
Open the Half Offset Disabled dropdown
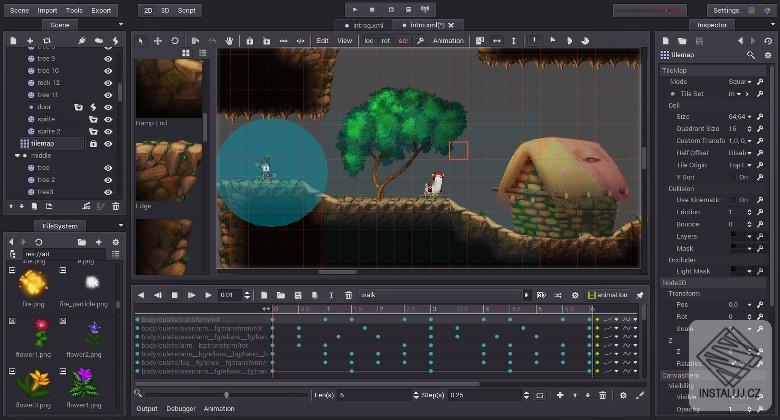[x=740, y=153]
